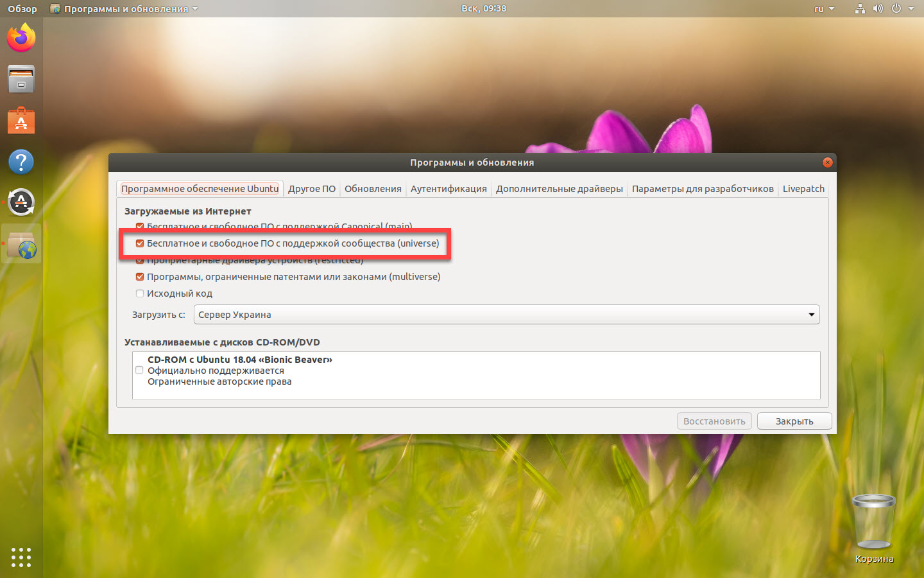Open Firefox from the dock
Viewport: 924px width, 578px height.
click(21, 38)
